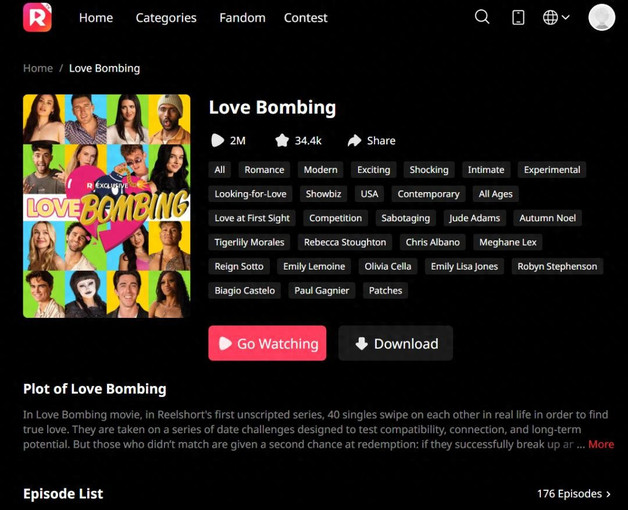The height and width of the screenshot is (510, 628).
Task: Select the Shocking tag
Action: tap(429, 170)
